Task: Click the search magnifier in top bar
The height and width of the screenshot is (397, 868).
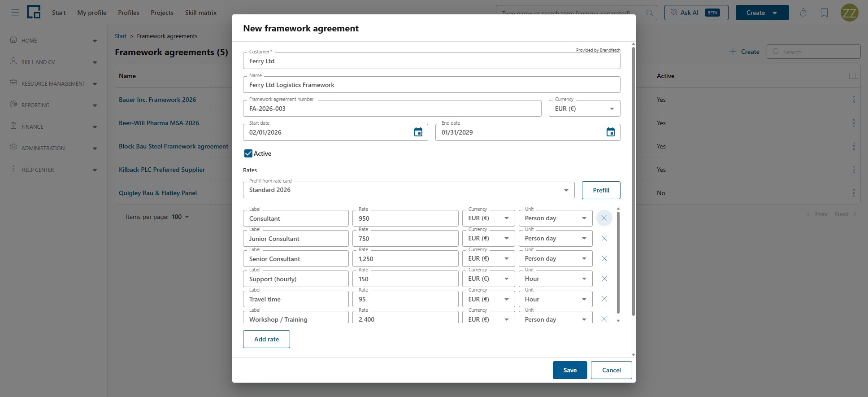Action: click(x=649, y=13)
